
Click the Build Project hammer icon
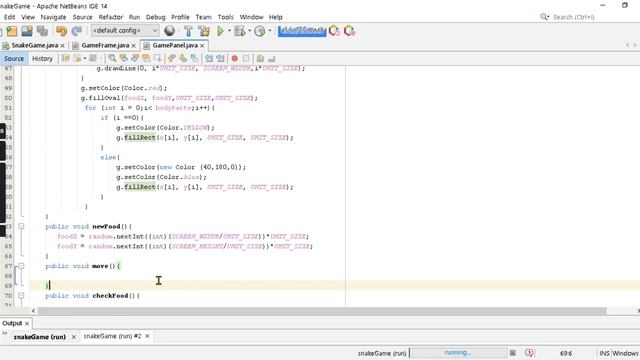click(x=188, y=31)
